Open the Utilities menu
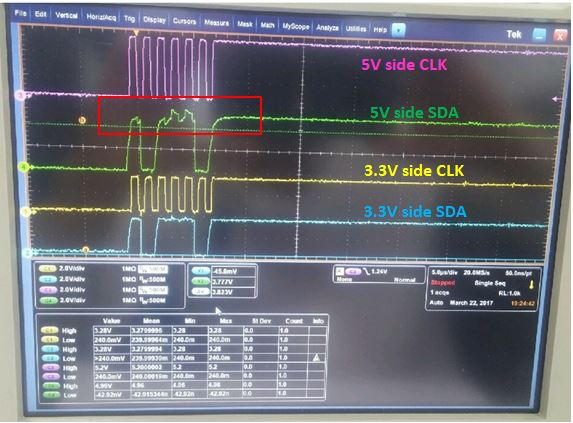 click(x=356, y=28)
